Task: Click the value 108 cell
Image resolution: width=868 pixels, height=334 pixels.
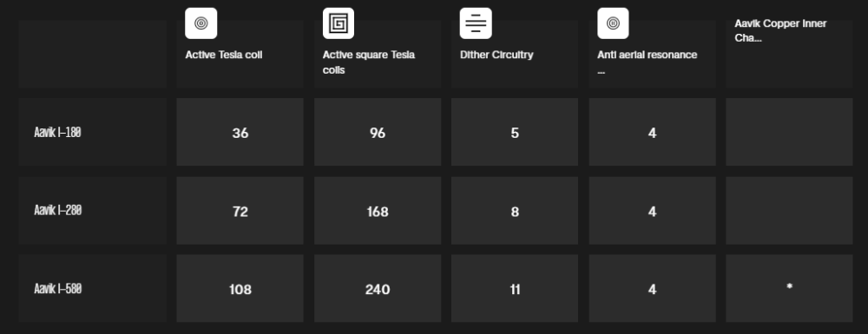Action: [x=240, y=289]
